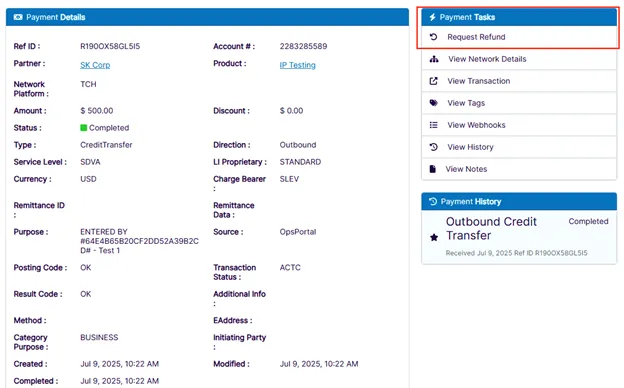Click the Payment Tasks panel title
This screenshot has width=624, height=388.
tap(467, 17)
